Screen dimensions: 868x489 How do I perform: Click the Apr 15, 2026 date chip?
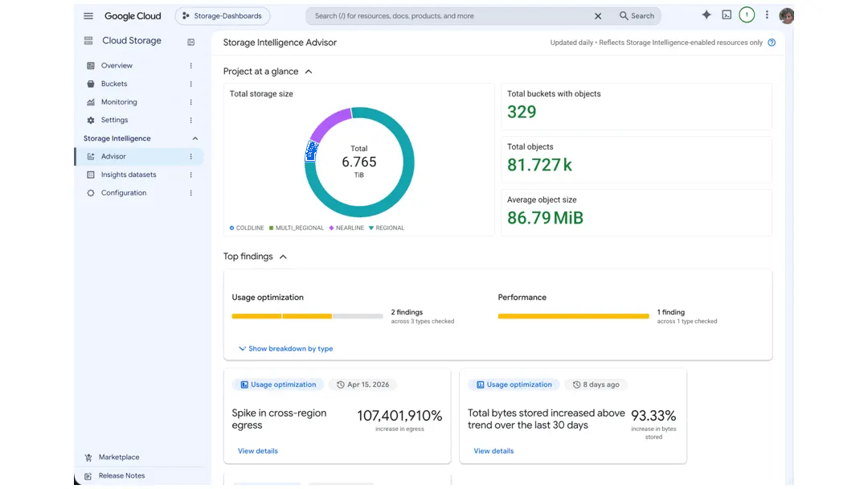click(x=363, y=385)
